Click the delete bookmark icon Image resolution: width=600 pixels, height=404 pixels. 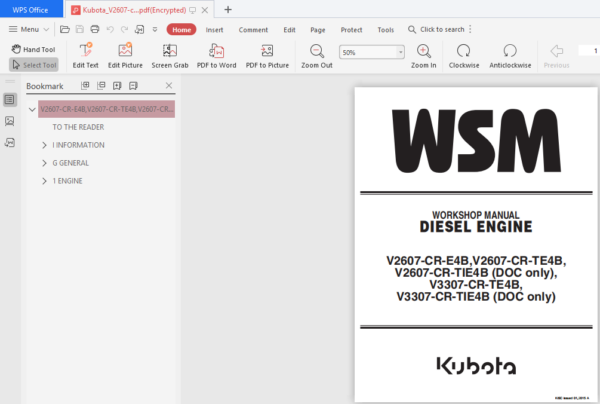[x=133, y=86]
